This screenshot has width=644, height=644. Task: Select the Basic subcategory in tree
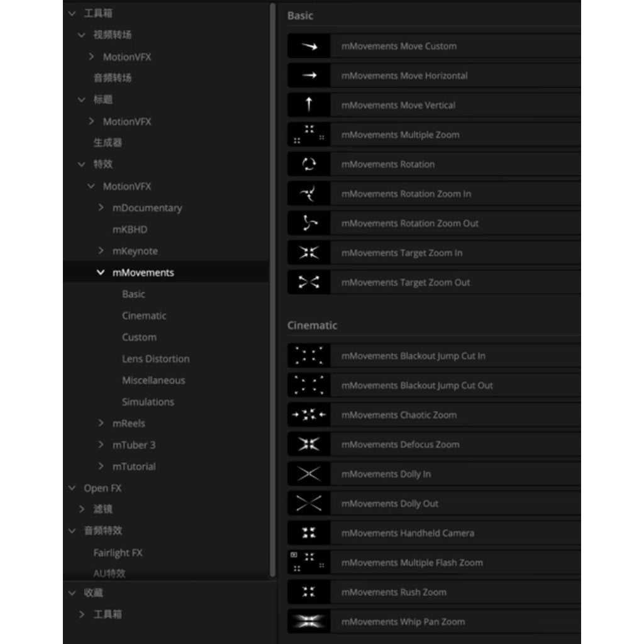point(133,294)
